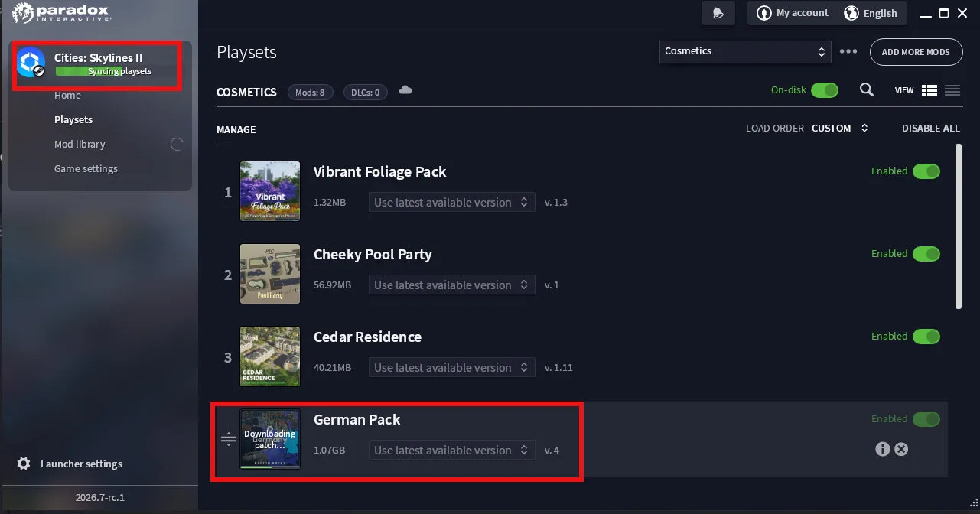
Task: Open the three-dot playset options menu
Action: click(x=848, y=51)
